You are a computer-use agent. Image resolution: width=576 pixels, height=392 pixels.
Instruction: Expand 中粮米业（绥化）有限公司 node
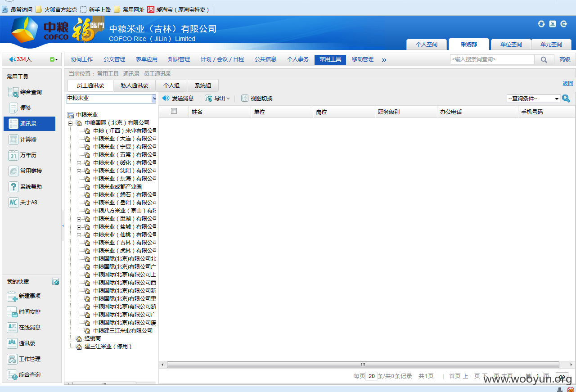pyautogui.click(x=79, y=163)
